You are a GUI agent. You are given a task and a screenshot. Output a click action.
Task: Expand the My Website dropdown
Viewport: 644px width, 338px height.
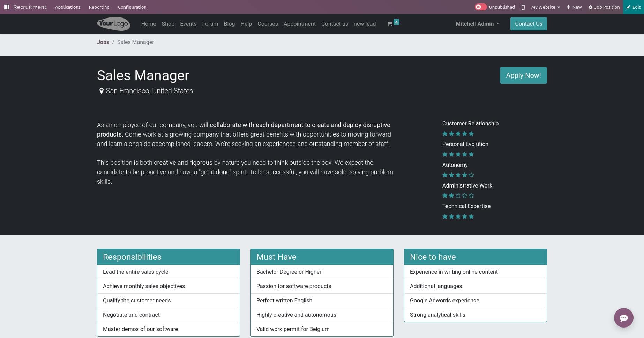545,7
